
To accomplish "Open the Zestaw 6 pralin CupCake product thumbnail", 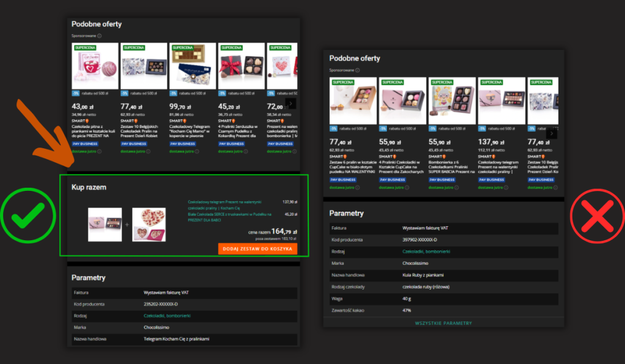I will point(353,101).
